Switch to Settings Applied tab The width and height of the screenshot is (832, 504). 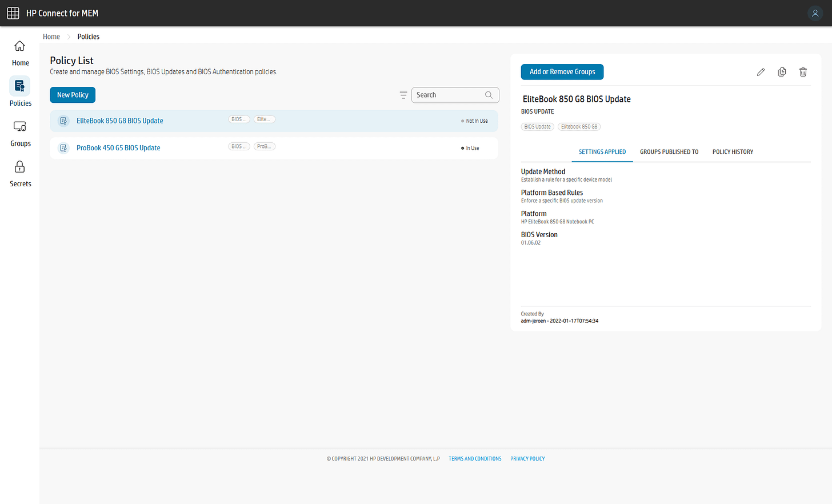(x=602, y=152)
